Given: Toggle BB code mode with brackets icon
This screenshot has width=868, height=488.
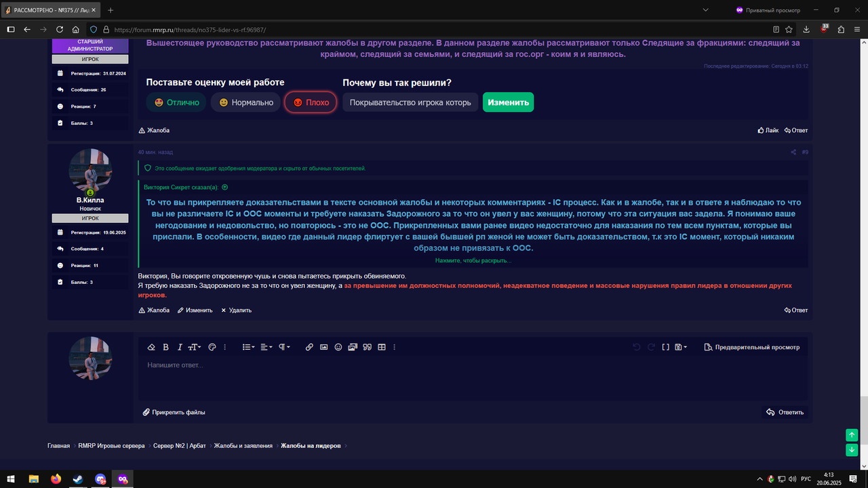Looking at the screenshot, I should [x=665, y=346].
